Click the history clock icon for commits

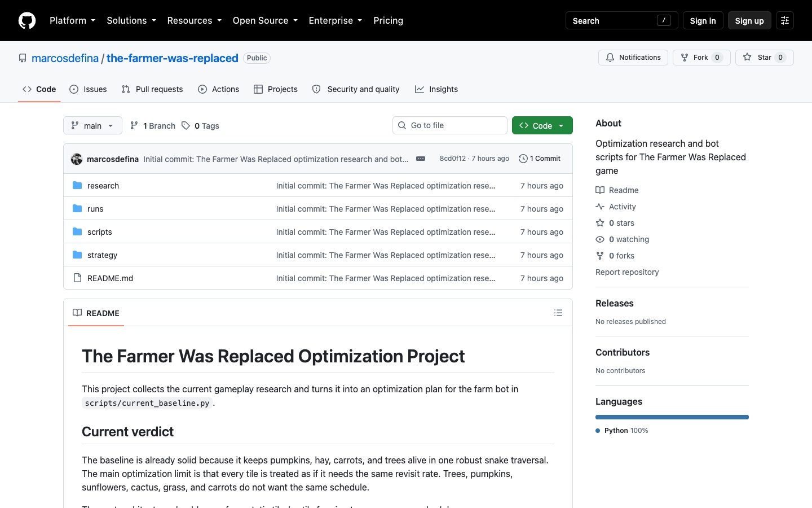523,159
